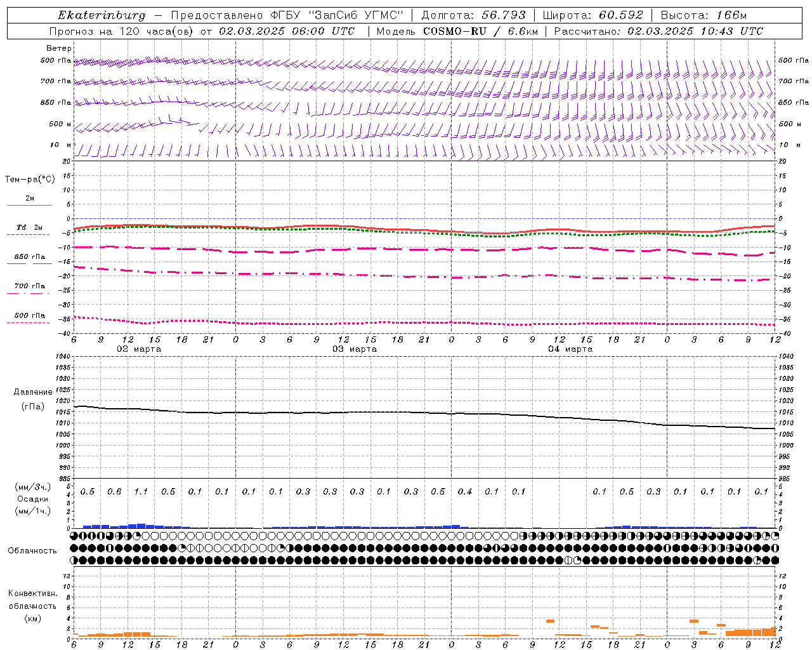812x650 pixels.
Task: Select the "0.4" precipitation value
Action: [465, 492]
